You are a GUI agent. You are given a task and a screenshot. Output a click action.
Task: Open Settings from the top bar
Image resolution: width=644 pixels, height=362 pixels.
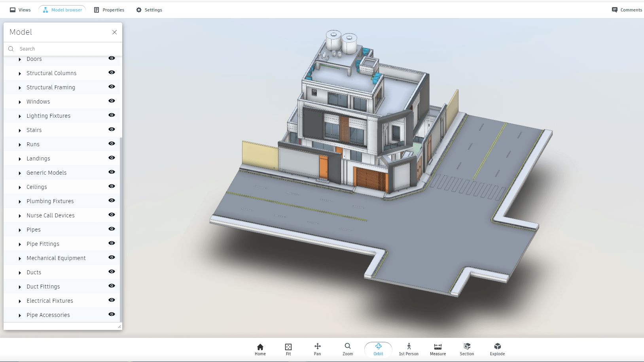point(149,10)
